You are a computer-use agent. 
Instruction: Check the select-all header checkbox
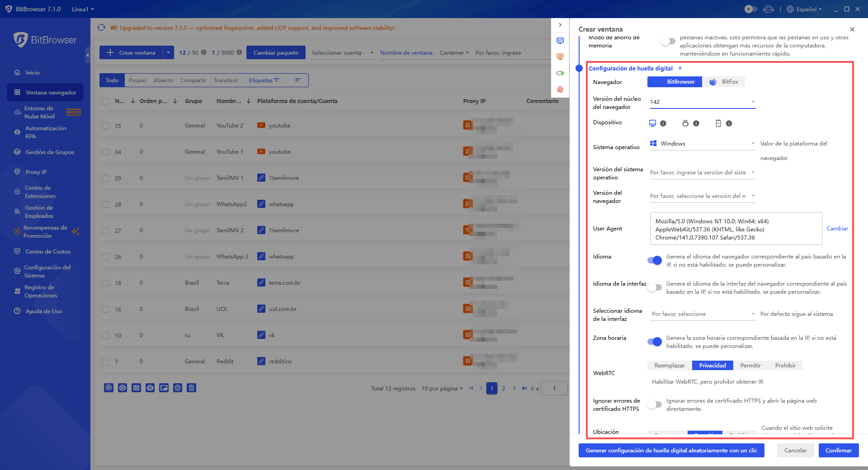click(x=105, y=101)
